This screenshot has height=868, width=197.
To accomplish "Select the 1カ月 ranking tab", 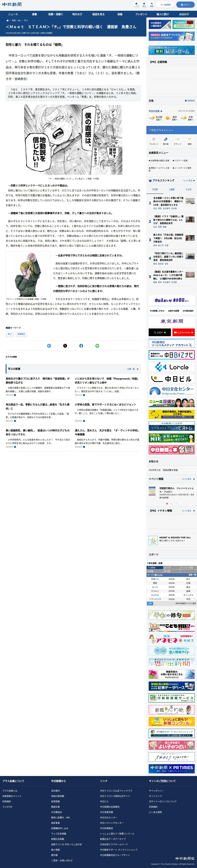I will [189, 190].
